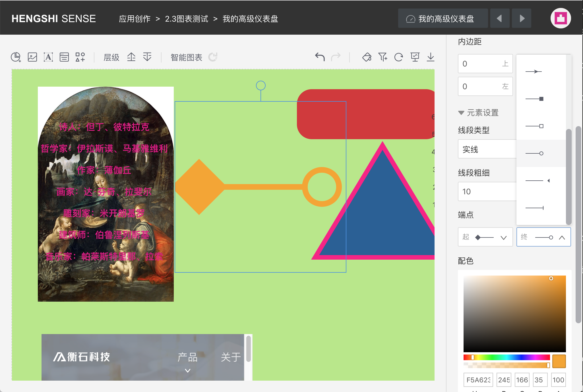
Task: Choose the small-triangle endpoint style option
Action: (x=541, y=181)
